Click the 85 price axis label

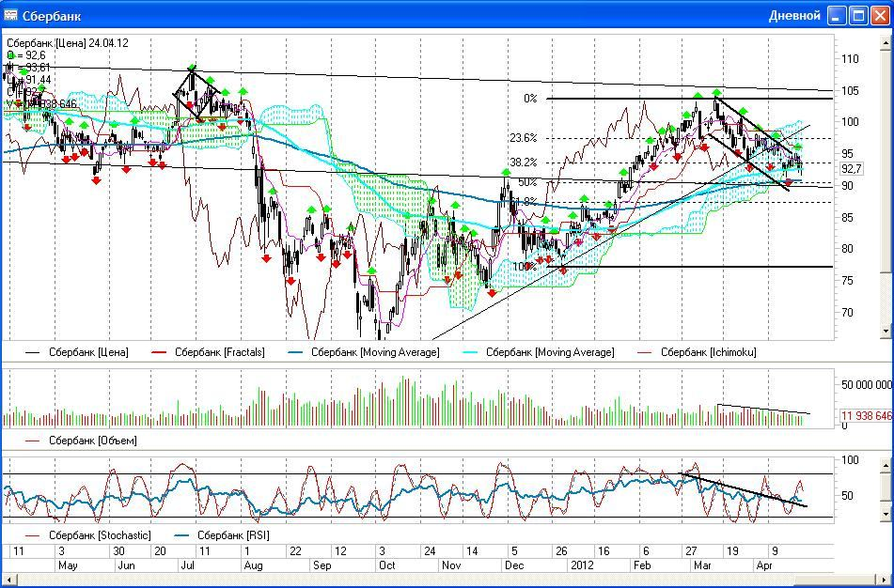[x=847, y=218]
